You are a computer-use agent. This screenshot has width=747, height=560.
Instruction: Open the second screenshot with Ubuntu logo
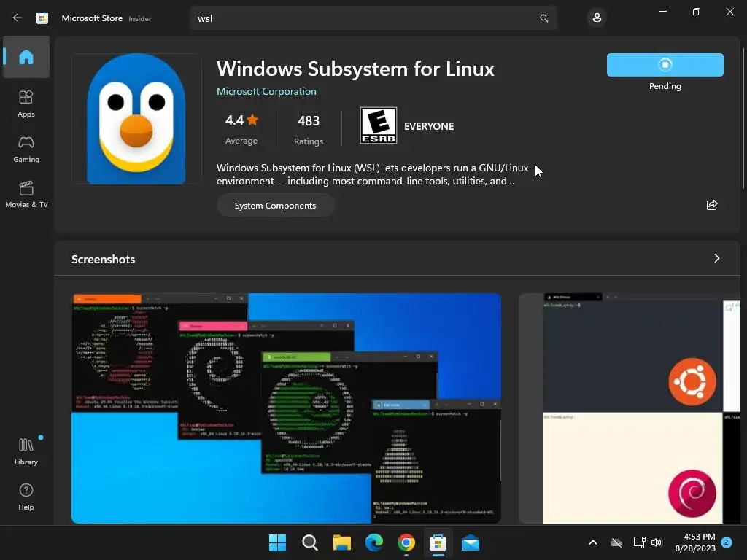point(630,408)
